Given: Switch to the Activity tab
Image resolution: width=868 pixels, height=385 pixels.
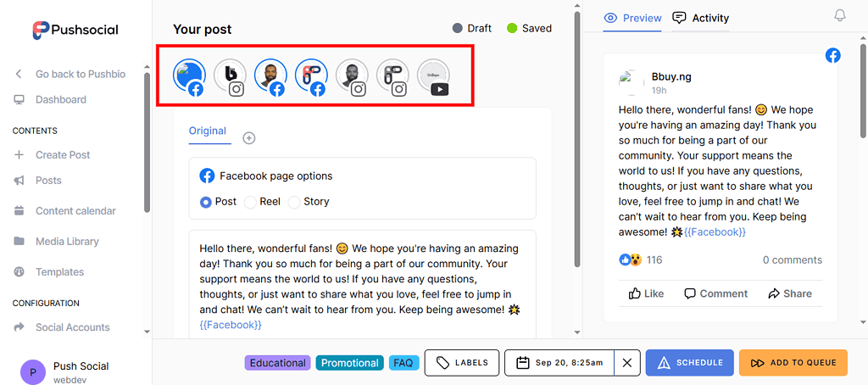Looking at the screenshot, I should [x=700, y=18].
